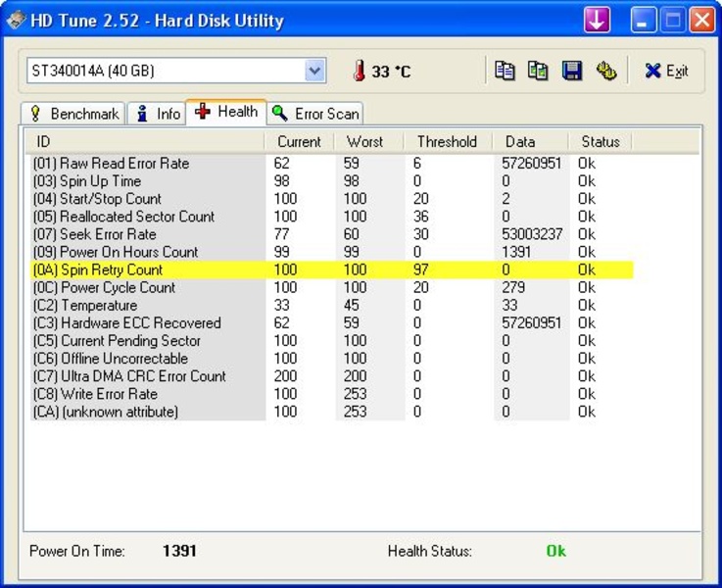Click the HD Tune title bar app icon
This screenshot has height=588, width=722.
pos(16,20)
